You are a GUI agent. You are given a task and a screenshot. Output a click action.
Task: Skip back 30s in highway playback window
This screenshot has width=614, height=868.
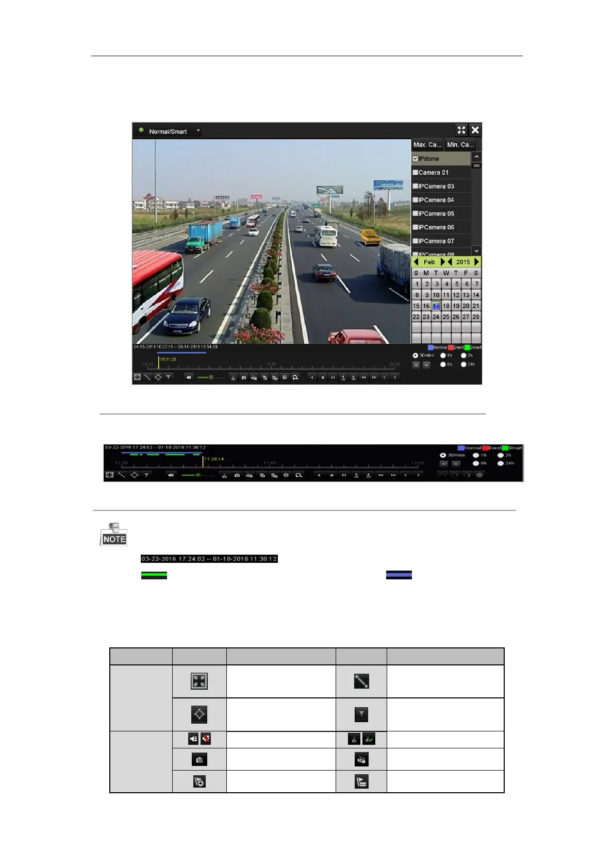(343, 377)
